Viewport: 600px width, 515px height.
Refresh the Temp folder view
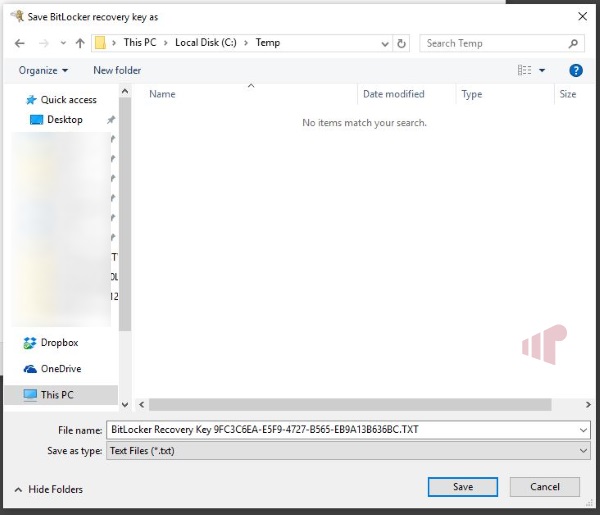tap(401, 43)
